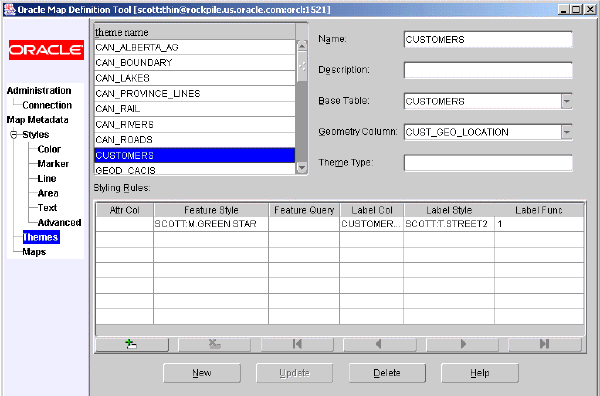This screenshot has height=396, width=600.
Task: Click the empty Attr Col cell in first rule
Action: point(124,224)
